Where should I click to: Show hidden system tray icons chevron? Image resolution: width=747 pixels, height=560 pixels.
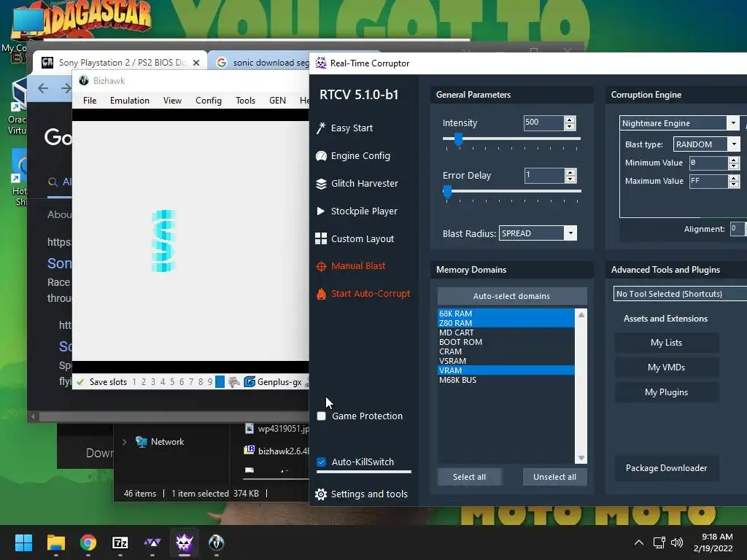pyautogui.click(x=639, y=542)
